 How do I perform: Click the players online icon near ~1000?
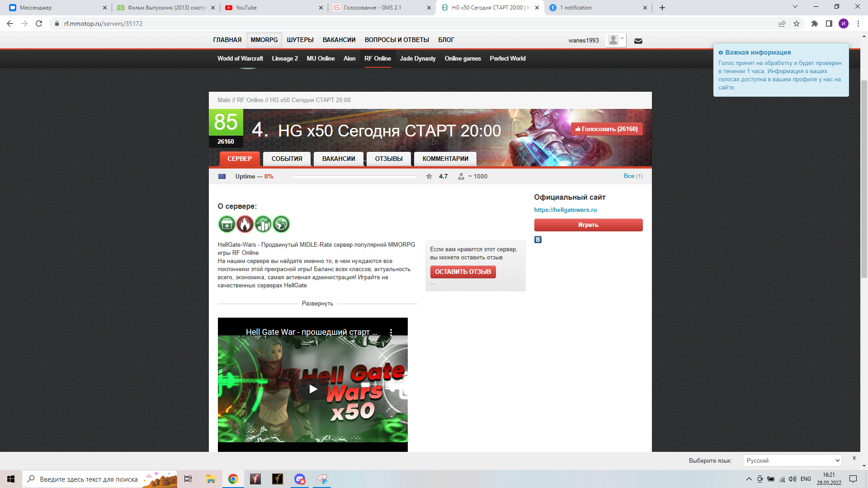click(461, 176)
